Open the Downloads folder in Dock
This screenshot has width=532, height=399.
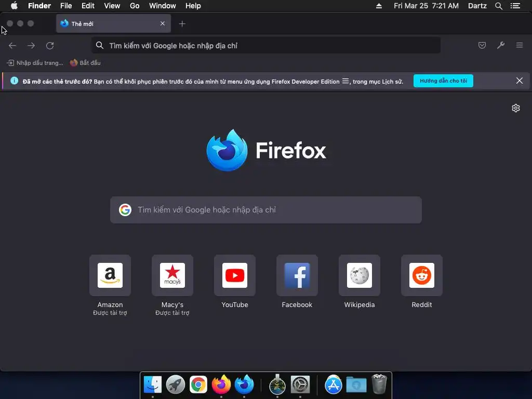pos(356,385)
